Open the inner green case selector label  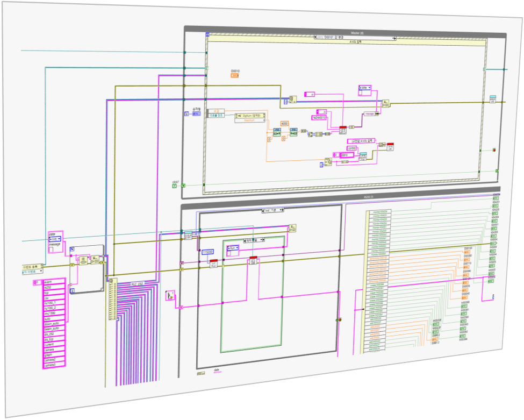(x=254, y=240)
